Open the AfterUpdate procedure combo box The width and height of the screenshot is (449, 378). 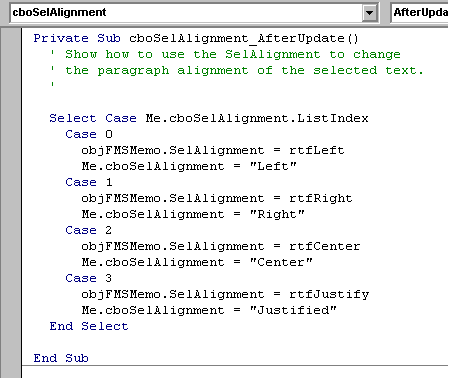coord(420,13)
